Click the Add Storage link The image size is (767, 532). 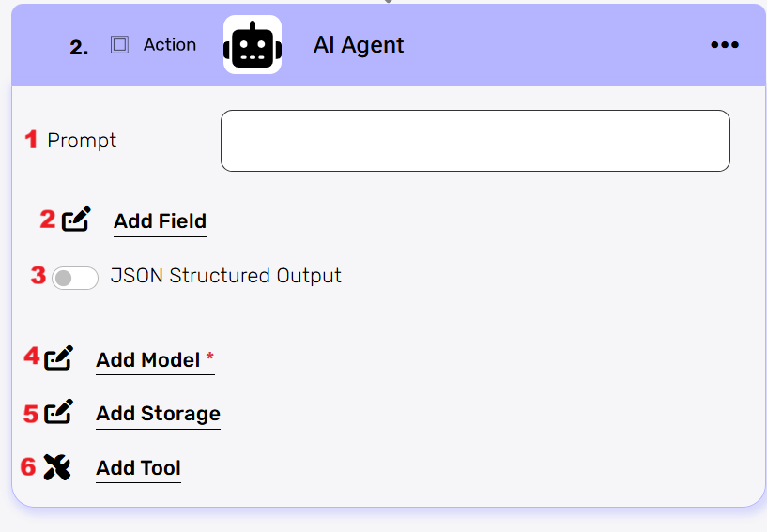pyautogui.click(x=158, y=414)
